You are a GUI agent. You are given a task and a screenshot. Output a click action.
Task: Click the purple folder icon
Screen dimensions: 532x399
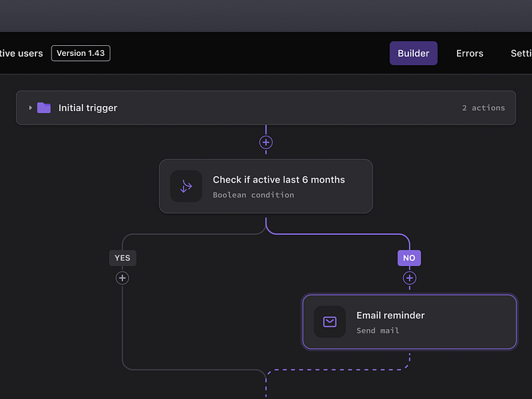pos(44,108)
